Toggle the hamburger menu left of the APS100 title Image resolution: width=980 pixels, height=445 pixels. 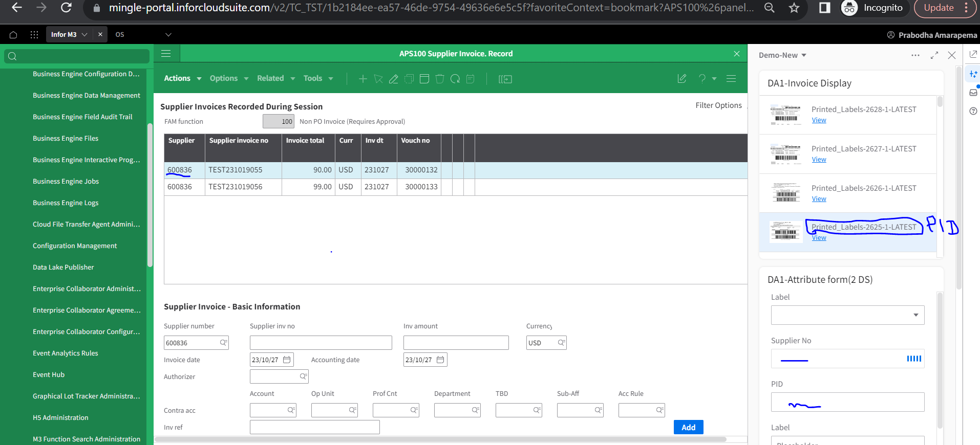(x=166, y=54)
